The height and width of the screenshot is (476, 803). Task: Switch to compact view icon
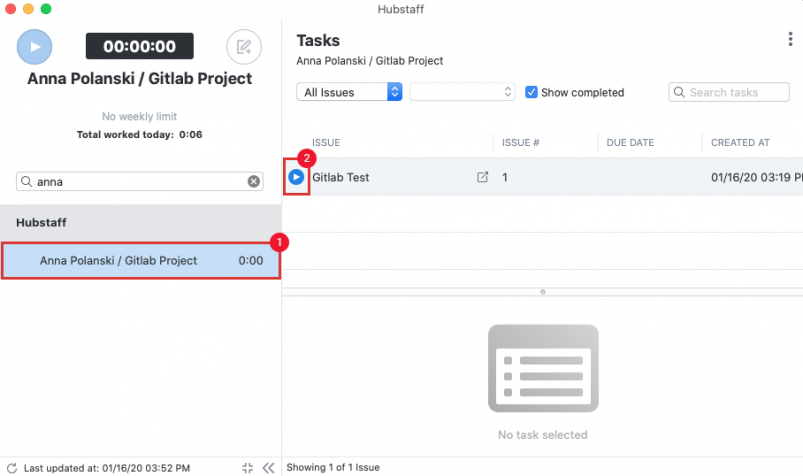(248, 467)
